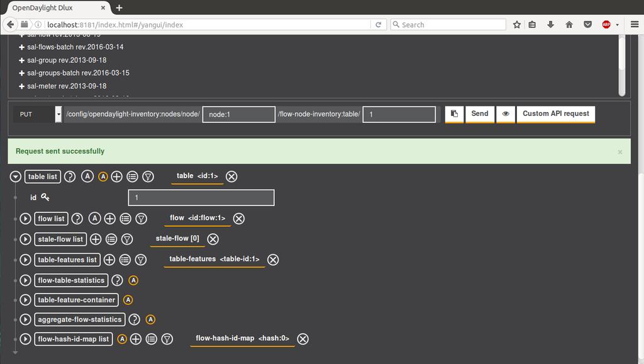Expand the table-features list row

point(25,259)
